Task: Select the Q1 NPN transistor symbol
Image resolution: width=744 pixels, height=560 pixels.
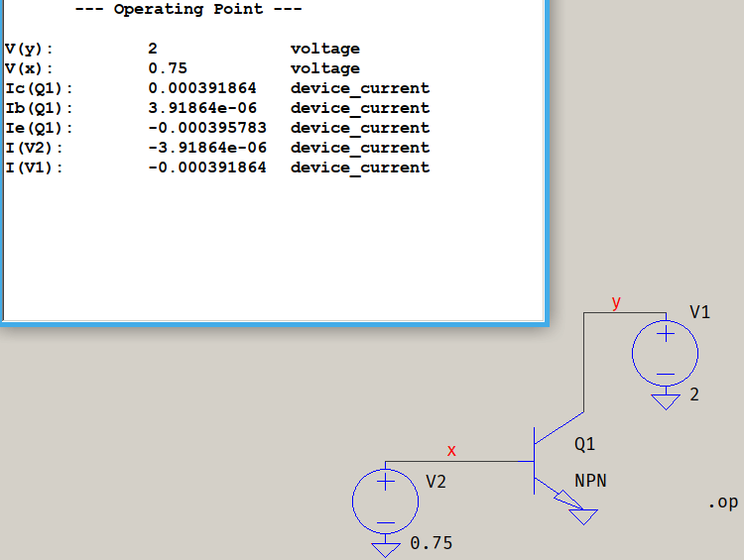Action: click(551, 460)
